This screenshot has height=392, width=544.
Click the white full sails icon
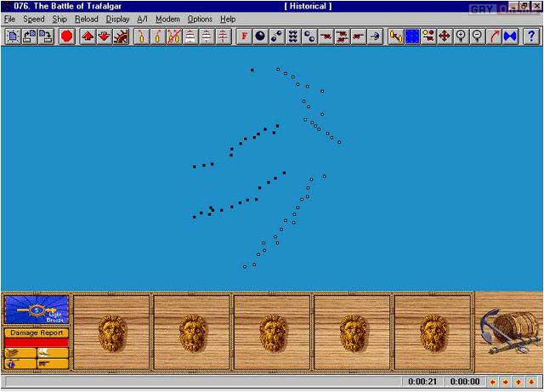pyautogui.click(x=190, y=36)
